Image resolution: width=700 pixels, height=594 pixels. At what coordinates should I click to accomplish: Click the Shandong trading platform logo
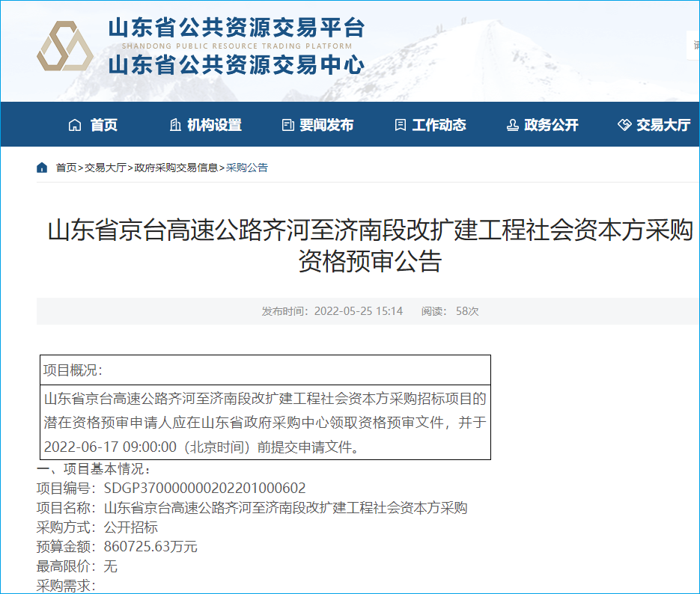[64, 46]
